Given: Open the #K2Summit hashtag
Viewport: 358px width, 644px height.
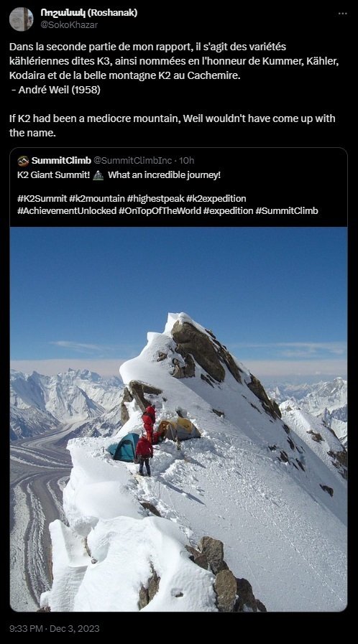Looking at the screenshot, I should (x=42, y=199).
